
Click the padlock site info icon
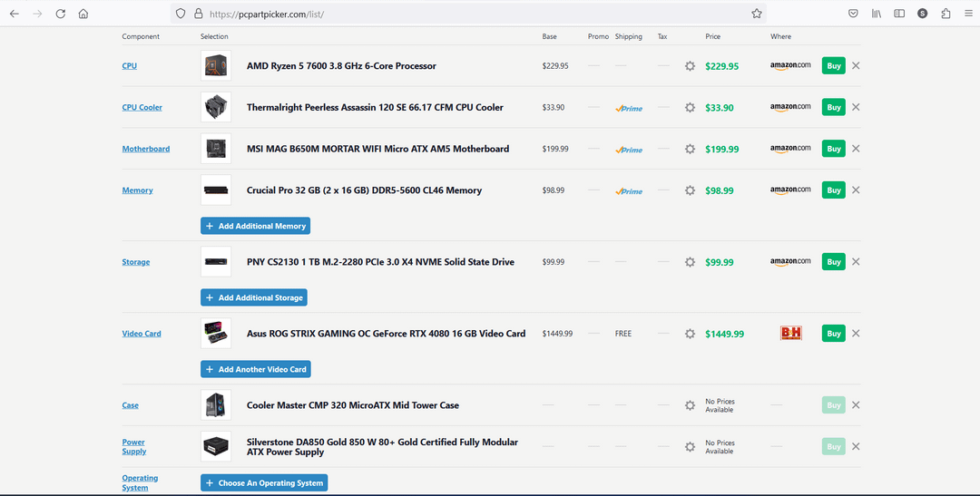198,13
